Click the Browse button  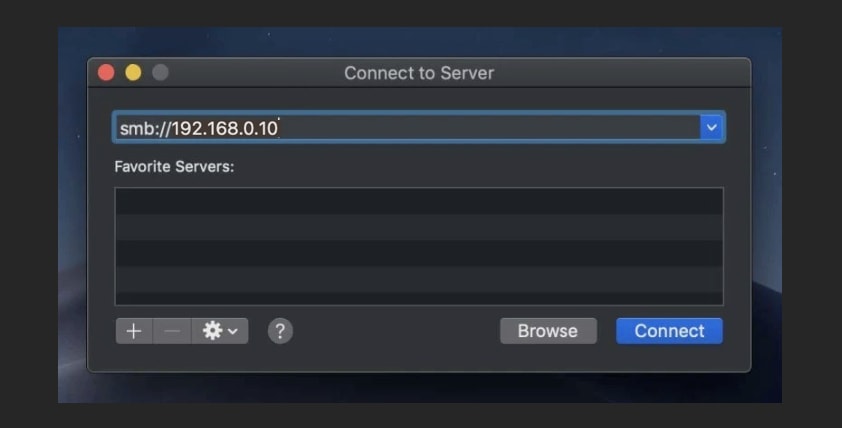(x=547, y=331)
